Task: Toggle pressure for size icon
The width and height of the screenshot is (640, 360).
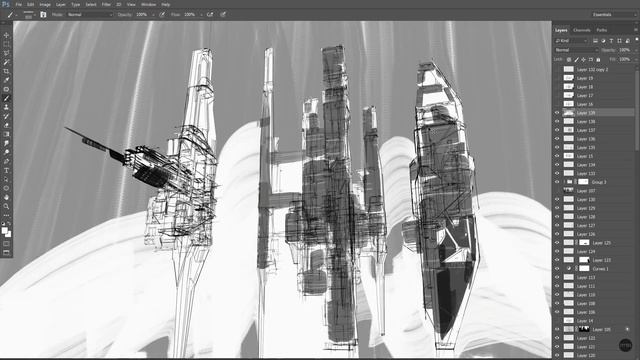Action: pyautogui.click(x=223, y=15)
